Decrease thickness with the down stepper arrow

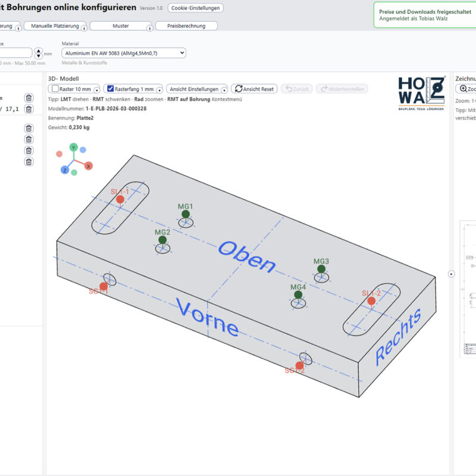[39, 56]
